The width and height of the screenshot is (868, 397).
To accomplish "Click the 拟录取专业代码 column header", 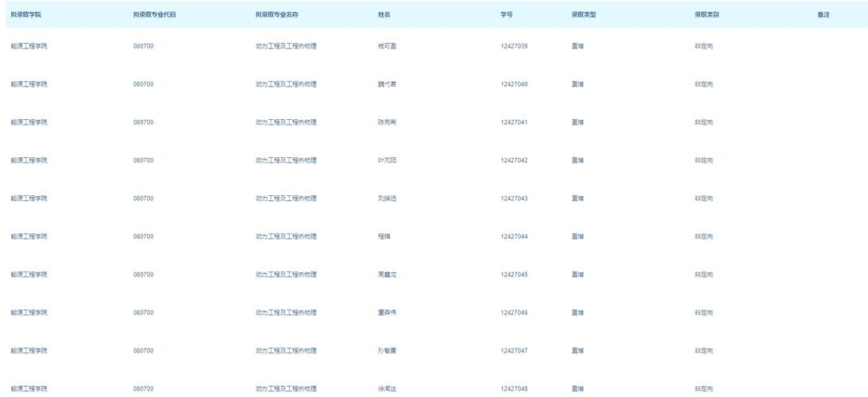I will (154, 15).
